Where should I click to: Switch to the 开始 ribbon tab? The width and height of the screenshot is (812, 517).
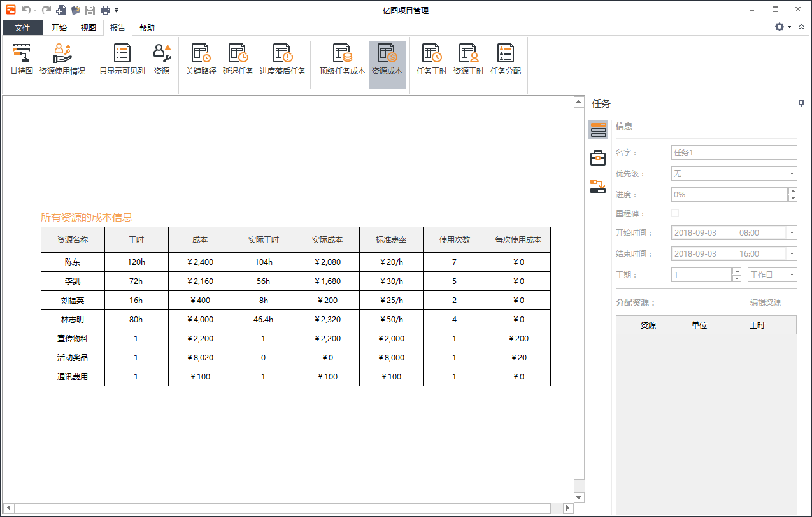coord(59,27)
